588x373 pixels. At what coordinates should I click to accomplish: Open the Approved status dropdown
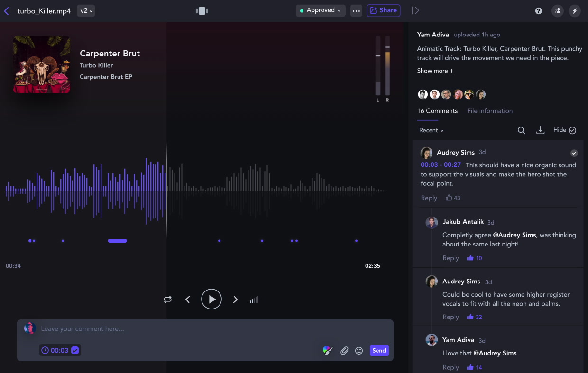pyautogui.click(x=321, y=10)
